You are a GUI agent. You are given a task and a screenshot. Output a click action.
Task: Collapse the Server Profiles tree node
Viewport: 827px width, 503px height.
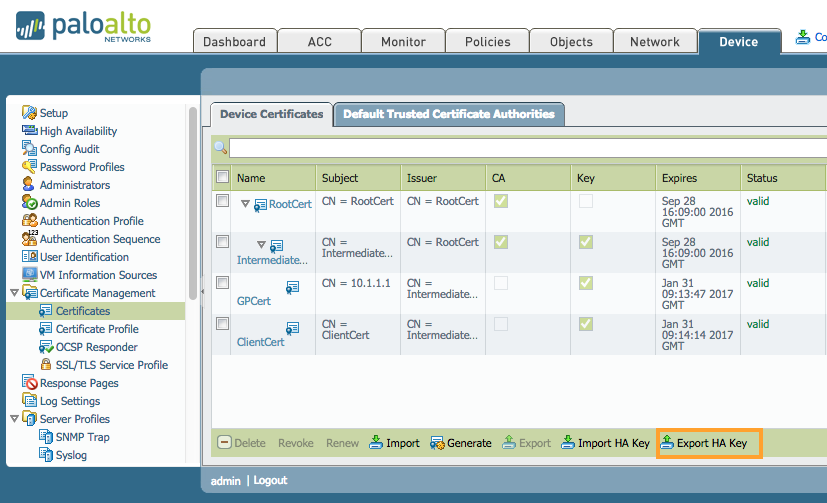pyautogui.click(x=14, y=419)
